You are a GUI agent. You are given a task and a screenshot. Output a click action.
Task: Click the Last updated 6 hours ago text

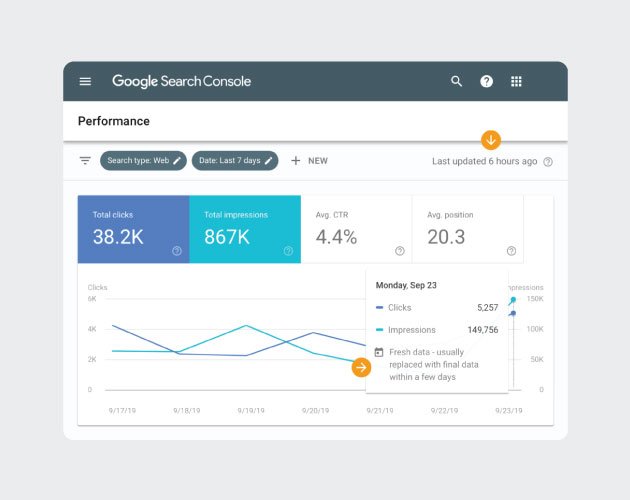[x=485, y=161]
